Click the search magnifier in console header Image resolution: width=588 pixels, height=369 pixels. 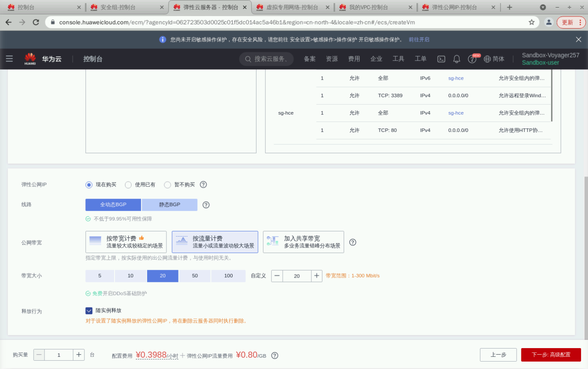point(248,59)
